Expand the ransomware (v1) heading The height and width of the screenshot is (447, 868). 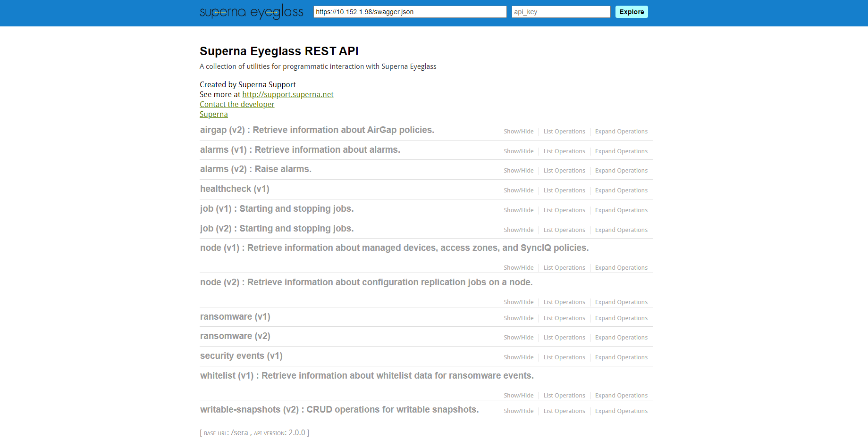[x=235, y=317]
